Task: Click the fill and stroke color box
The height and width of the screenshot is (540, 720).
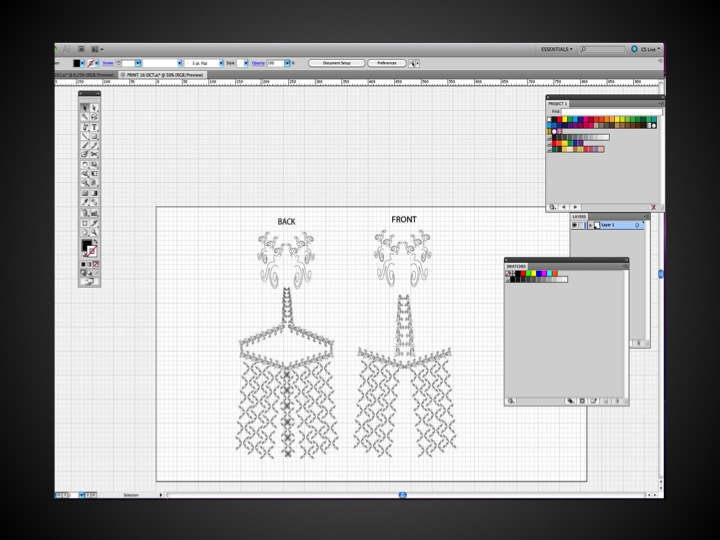Action: (88, 246)
